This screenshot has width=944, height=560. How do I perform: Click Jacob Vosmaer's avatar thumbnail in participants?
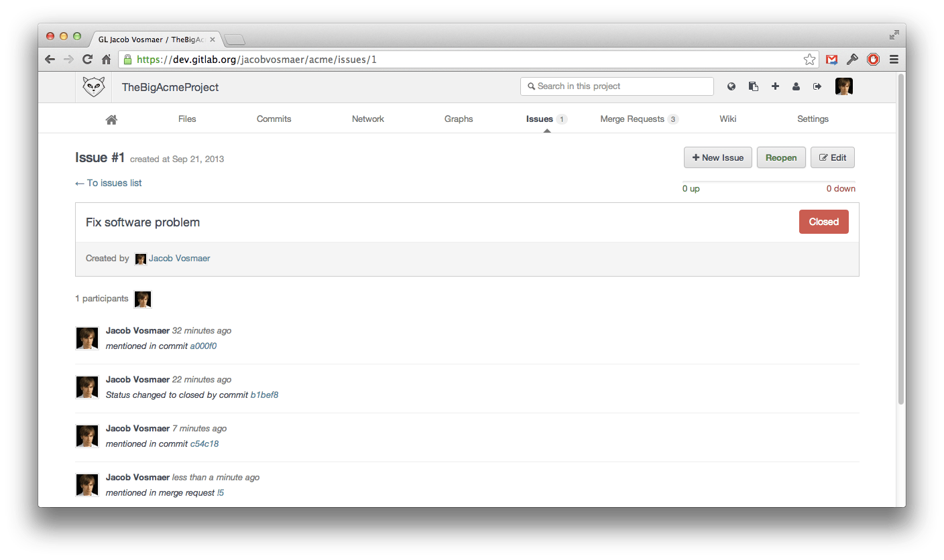pos(143,299)
